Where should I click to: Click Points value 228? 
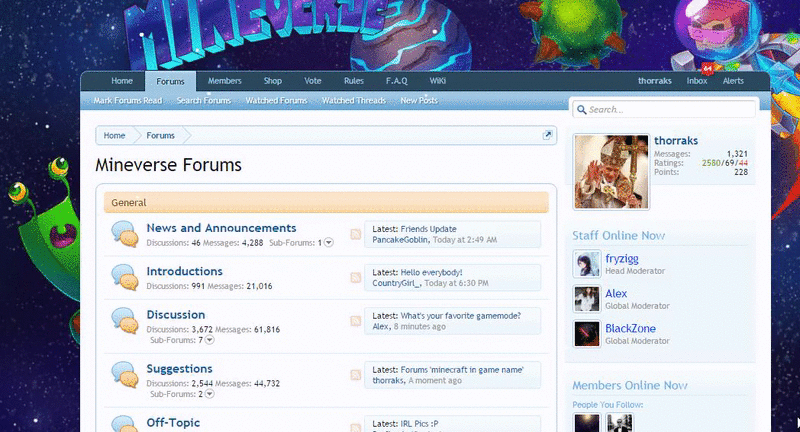(x=741, y=172)
